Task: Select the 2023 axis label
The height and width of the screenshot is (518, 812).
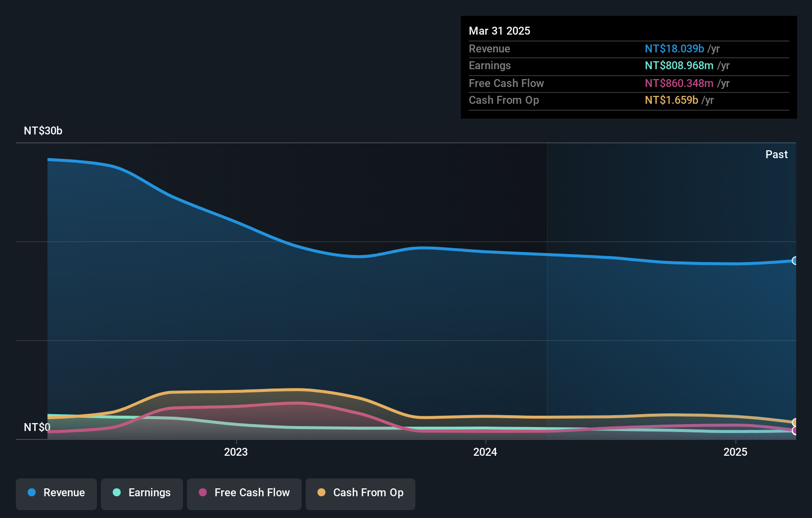Action: click(236, 452)
